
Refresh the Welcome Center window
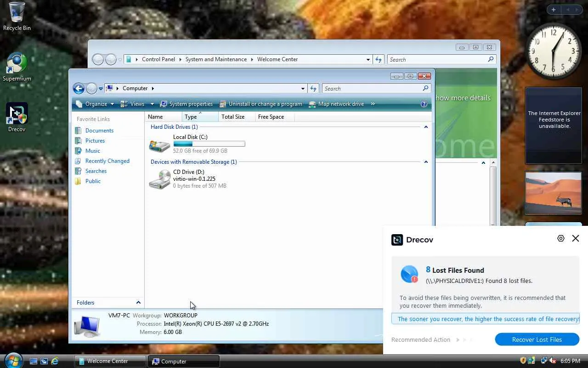379,59
